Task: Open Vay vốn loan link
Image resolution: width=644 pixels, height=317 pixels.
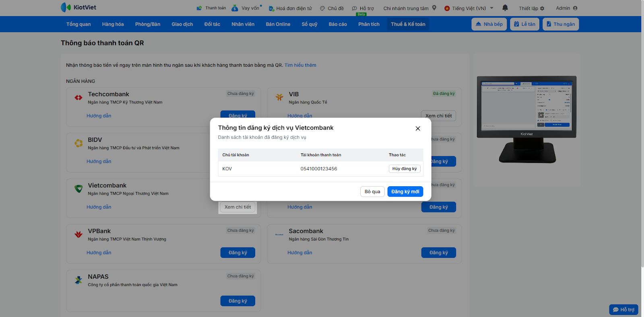Action: [x=246, y=8]
